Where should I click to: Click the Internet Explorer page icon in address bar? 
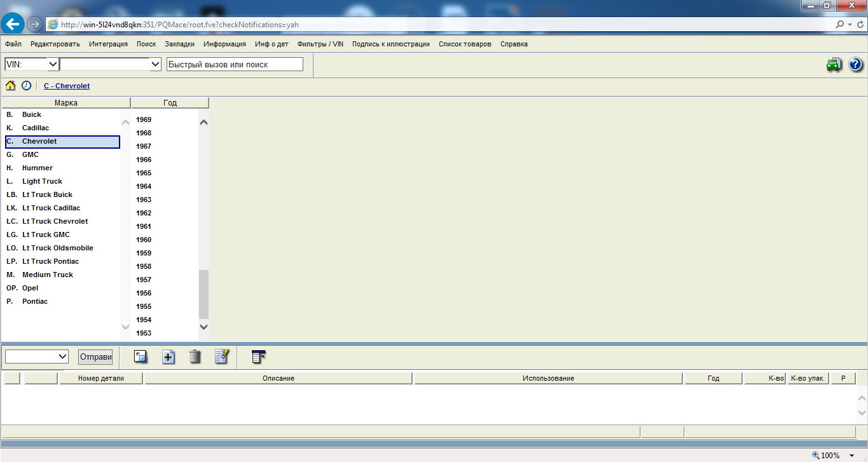[x=53, y=25]
